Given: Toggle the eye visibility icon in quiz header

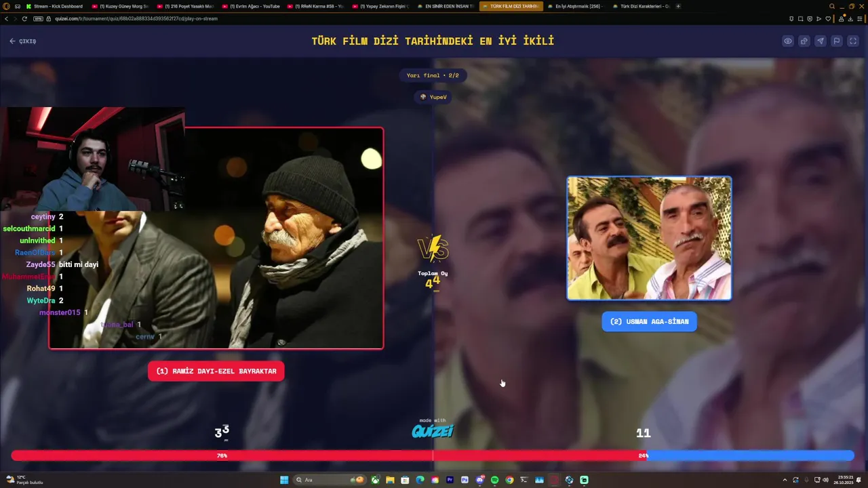Looking at the screenshot, I should coord(787,41).
